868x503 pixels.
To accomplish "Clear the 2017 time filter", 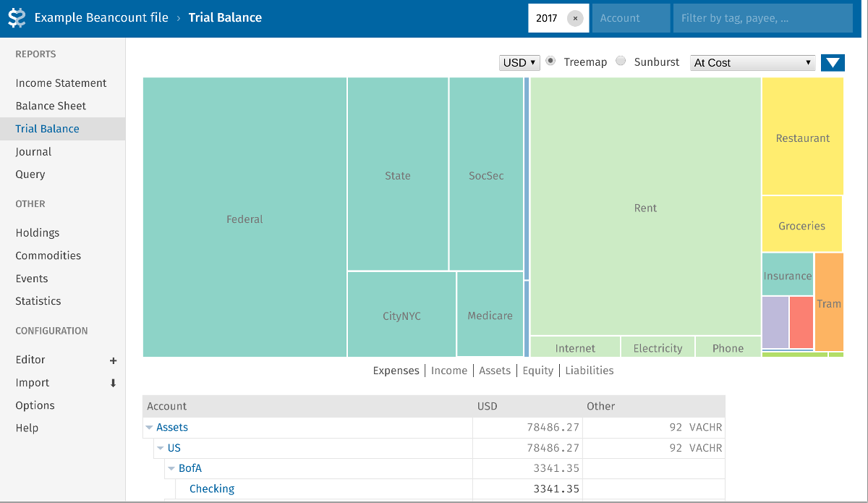I will tap(575, 19).
